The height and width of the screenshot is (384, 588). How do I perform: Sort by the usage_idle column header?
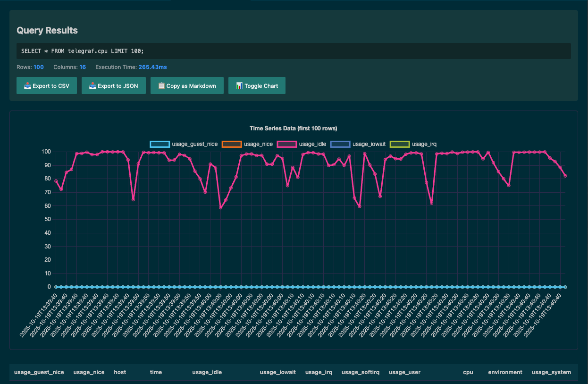(x=207, y=372)
